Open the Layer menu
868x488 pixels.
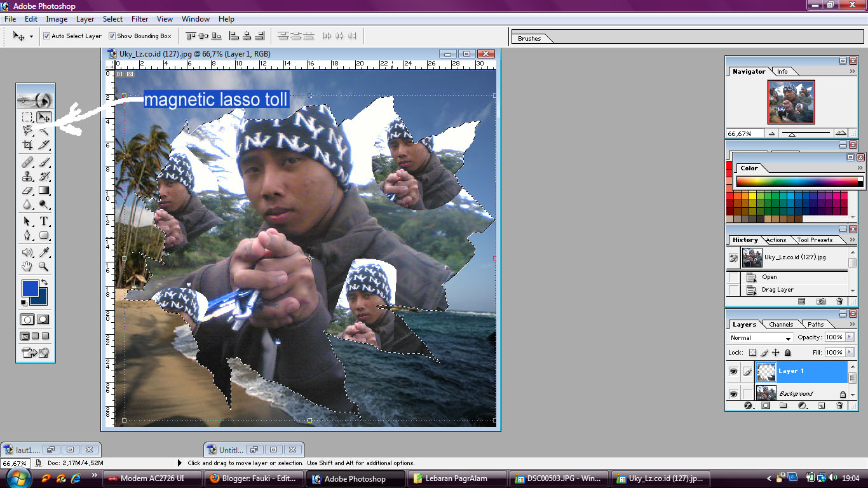click(x=85, y=19)
